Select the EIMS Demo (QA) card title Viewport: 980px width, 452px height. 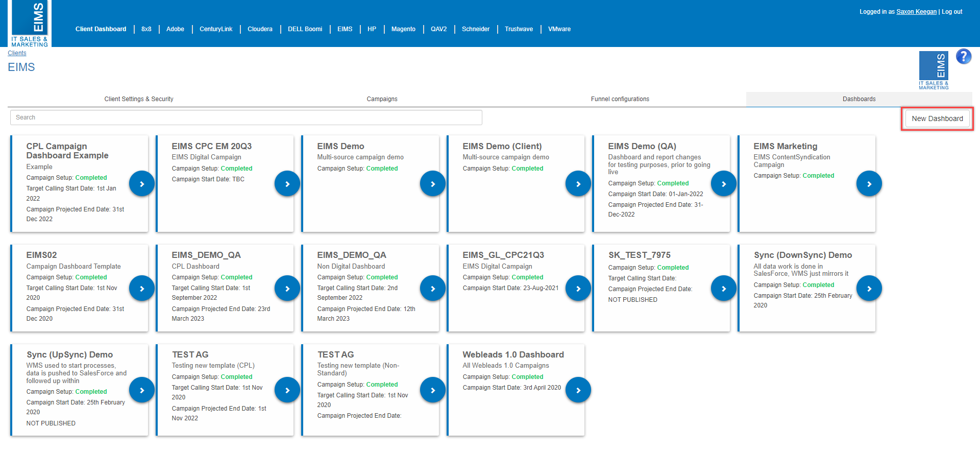pyautogui.click(x=642, y=146)
